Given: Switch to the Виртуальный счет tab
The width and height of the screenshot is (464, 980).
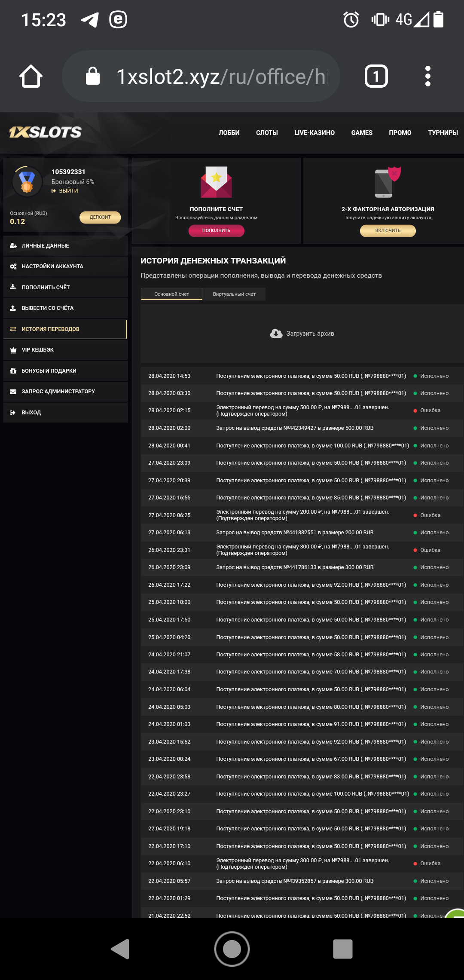Looking at the screenshot, I should (234, 294).
